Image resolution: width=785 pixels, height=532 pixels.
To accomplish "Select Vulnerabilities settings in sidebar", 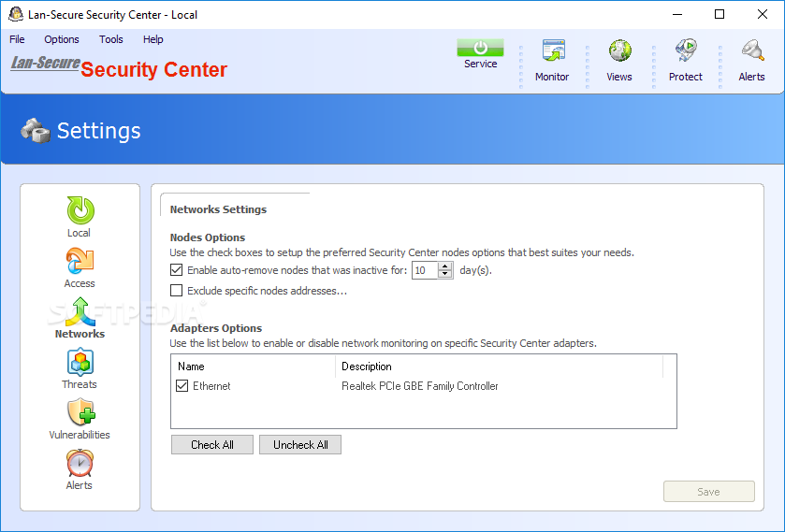I will 80,420.
